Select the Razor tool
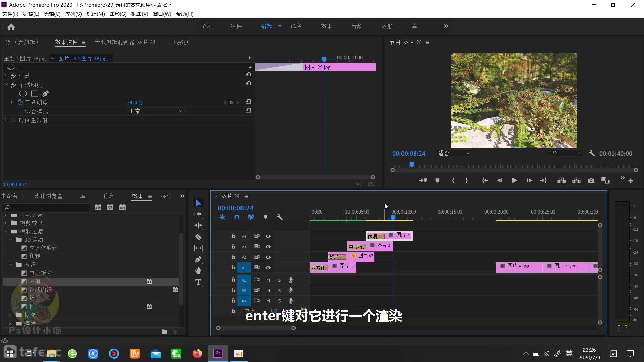The height and width of the screenshot is (362, 644). coord(198,237)
